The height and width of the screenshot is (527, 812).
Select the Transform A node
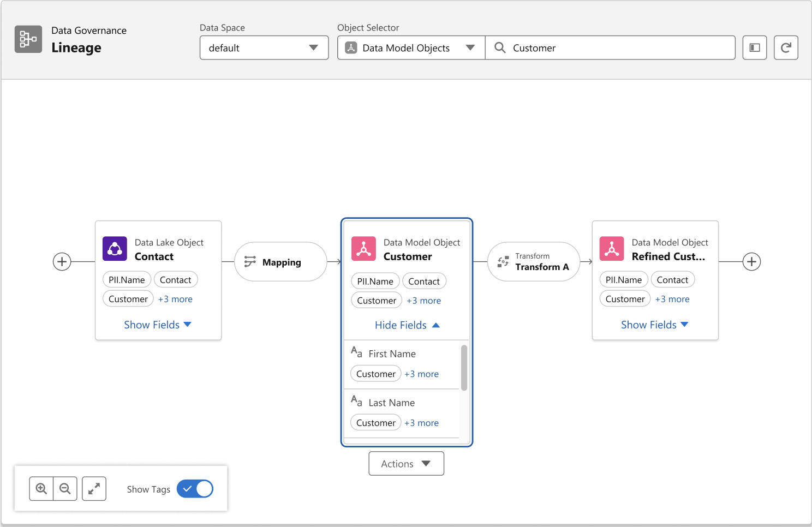click(x=533, y=262)
